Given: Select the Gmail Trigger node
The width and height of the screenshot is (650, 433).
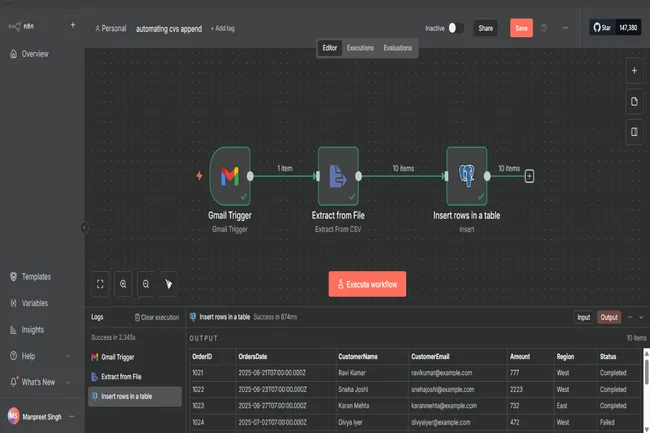Looking at the screenshot, I should (230, 176).
